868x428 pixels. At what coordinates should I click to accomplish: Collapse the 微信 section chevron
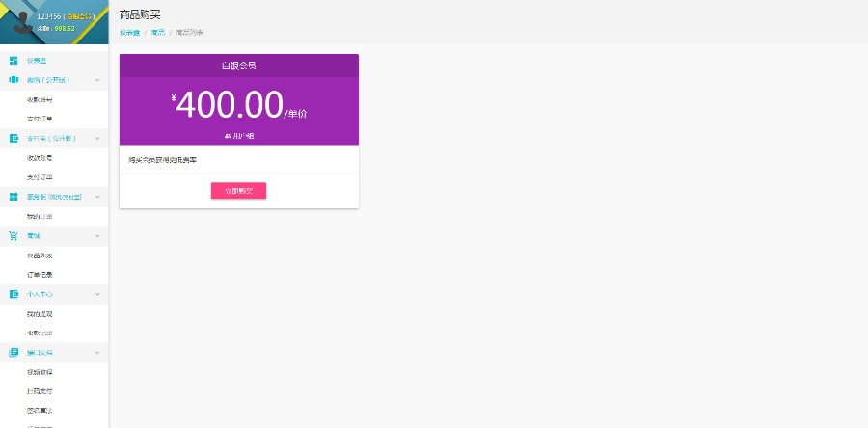click(97, 79)
